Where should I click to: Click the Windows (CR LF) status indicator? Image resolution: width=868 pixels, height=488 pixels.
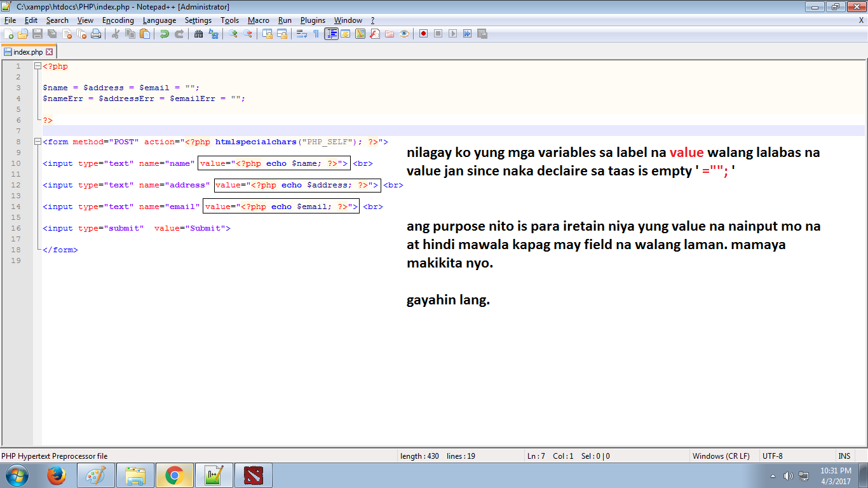pos(721,456)
